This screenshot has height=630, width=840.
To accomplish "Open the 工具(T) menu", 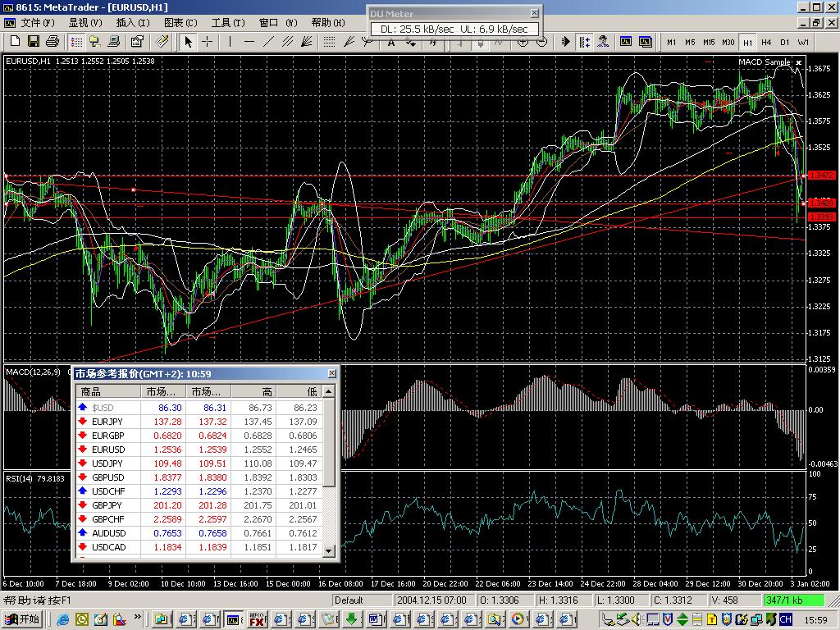I will (228, 22).
